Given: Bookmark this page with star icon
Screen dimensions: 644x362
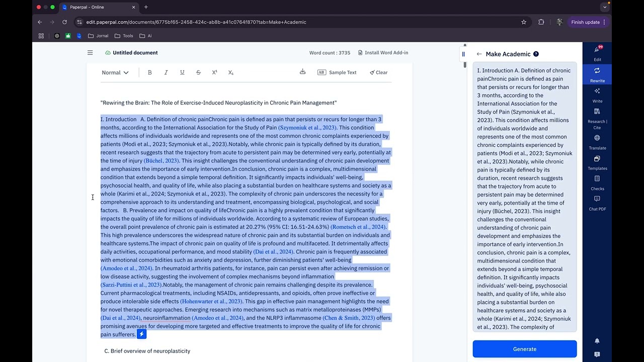Looking at the screenshot, I should [524, 22].
